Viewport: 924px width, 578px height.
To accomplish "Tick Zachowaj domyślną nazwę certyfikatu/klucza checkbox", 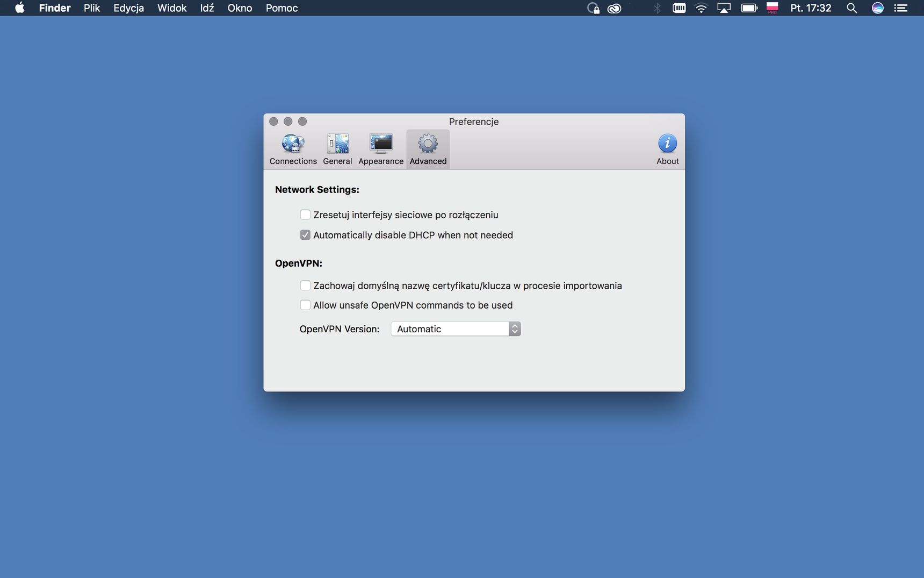I will pos(305,286).
